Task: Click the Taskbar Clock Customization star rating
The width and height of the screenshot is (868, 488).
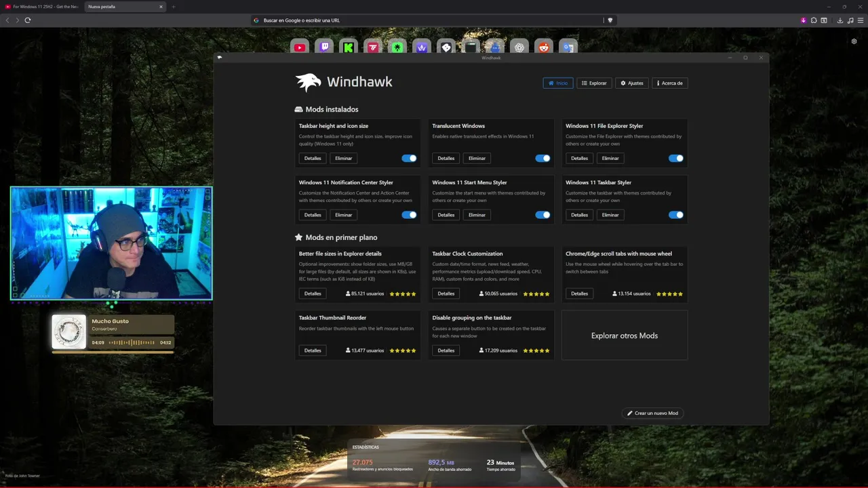Action: 536,293
